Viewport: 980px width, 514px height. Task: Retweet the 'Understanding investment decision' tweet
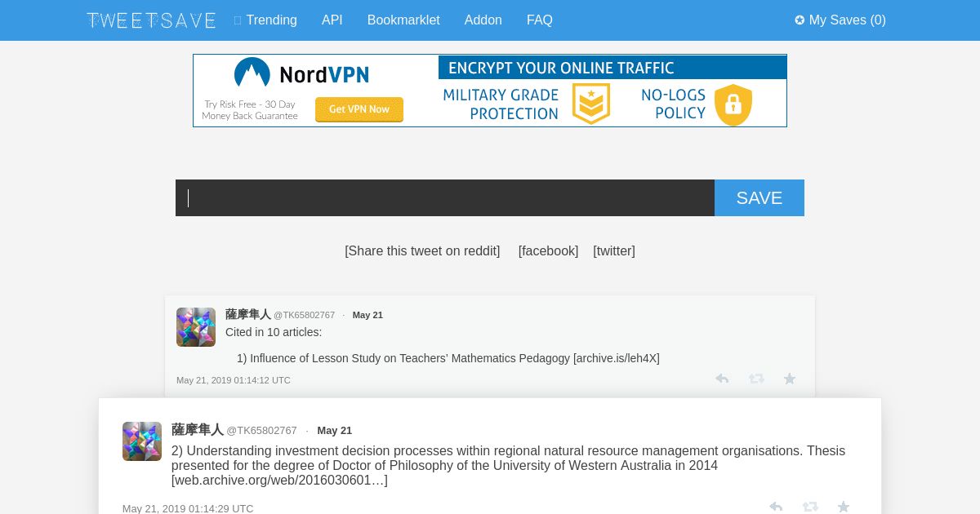pyautogui.click(x=810, y=507)
